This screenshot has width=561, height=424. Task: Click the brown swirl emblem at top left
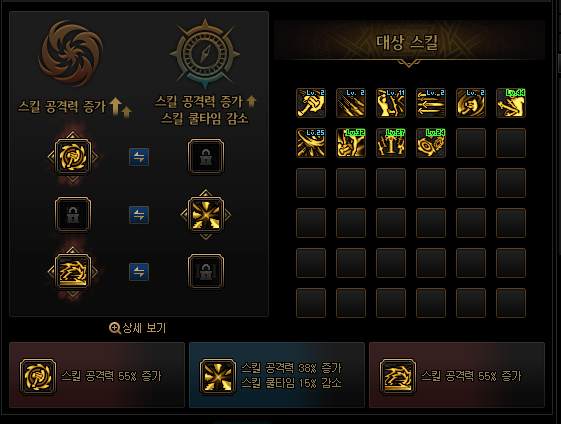71,53
